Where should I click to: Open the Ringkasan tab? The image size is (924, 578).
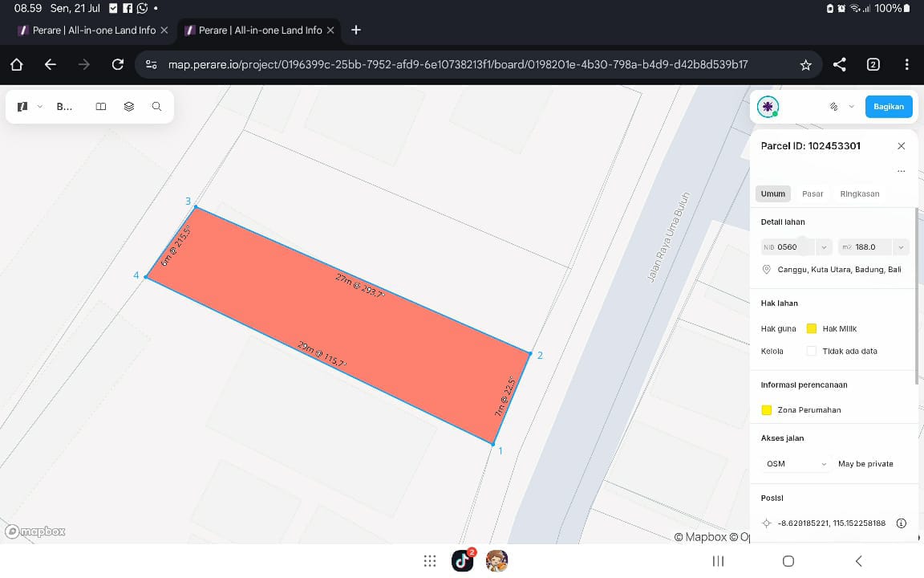tap(859, 193)
